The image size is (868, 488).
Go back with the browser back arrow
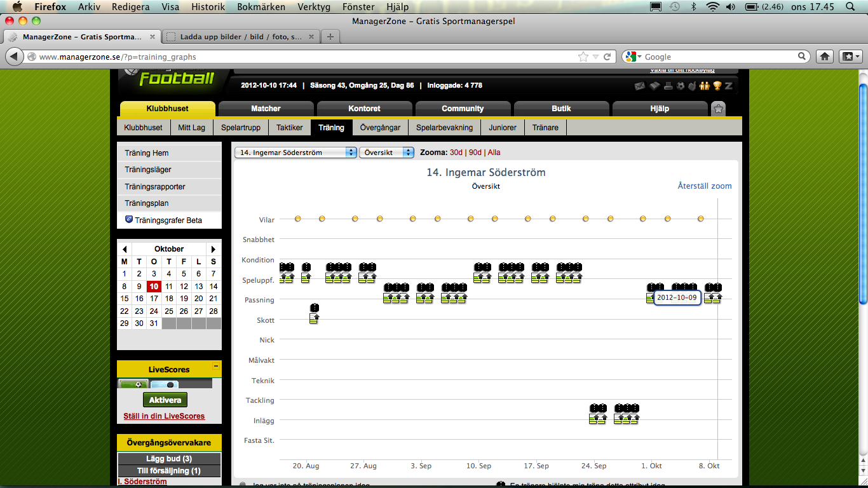click(x=14, y=57)
